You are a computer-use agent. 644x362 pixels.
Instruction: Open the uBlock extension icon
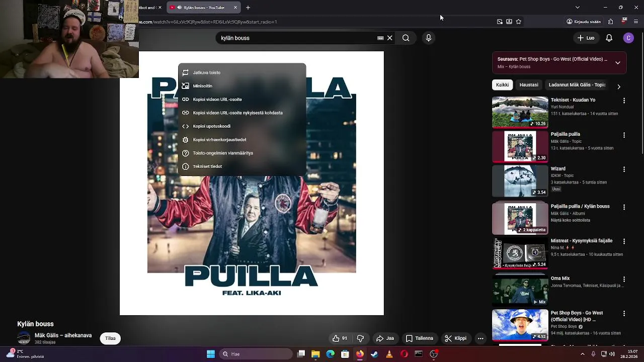coord(624,21)
